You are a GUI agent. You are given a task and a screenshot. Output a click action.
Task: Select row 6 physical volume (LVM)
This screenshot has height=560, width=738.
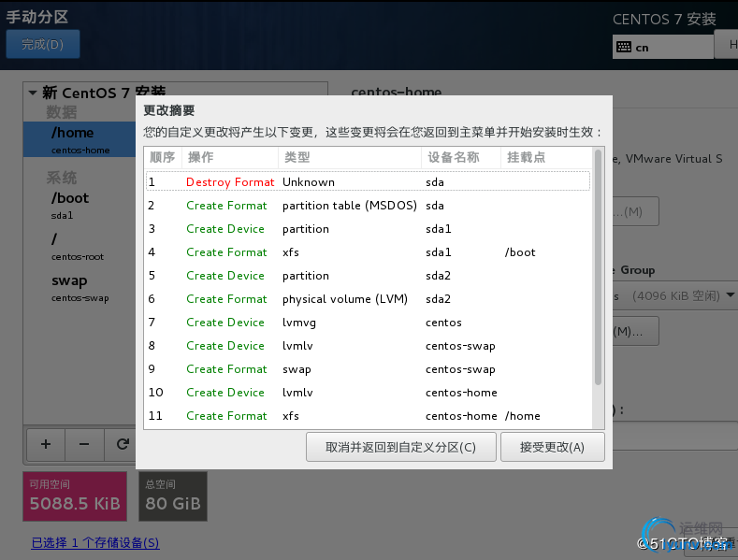[368, 299]
